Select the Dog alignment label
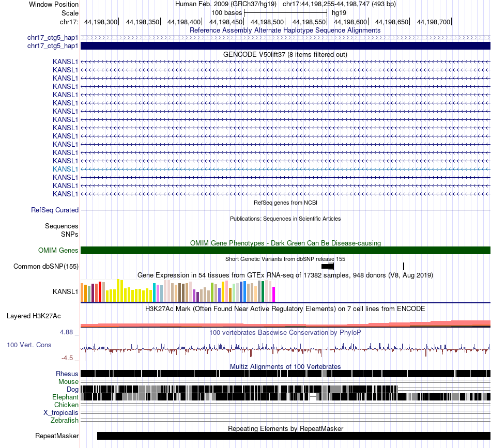The image size is (491, 448). click(72, 390)
